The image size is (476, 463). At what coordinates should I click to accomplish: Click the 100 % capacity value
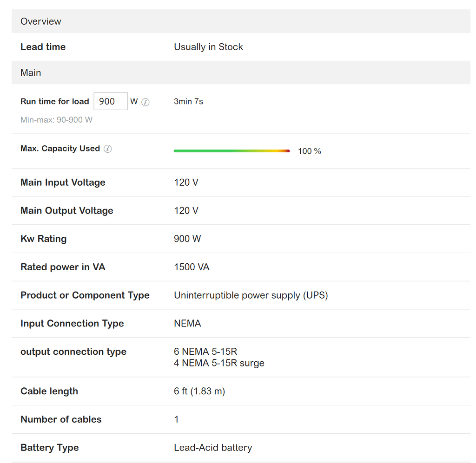point(309,151)
